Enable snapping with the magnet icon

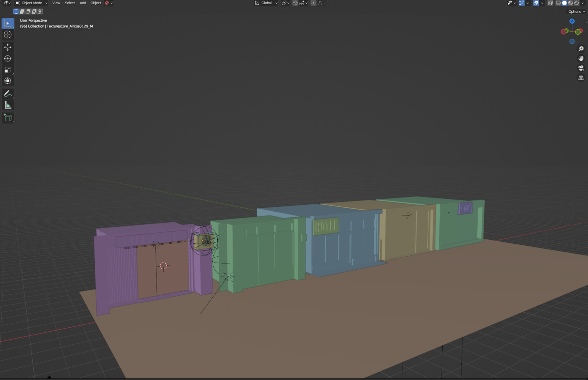tap(295, 3)
